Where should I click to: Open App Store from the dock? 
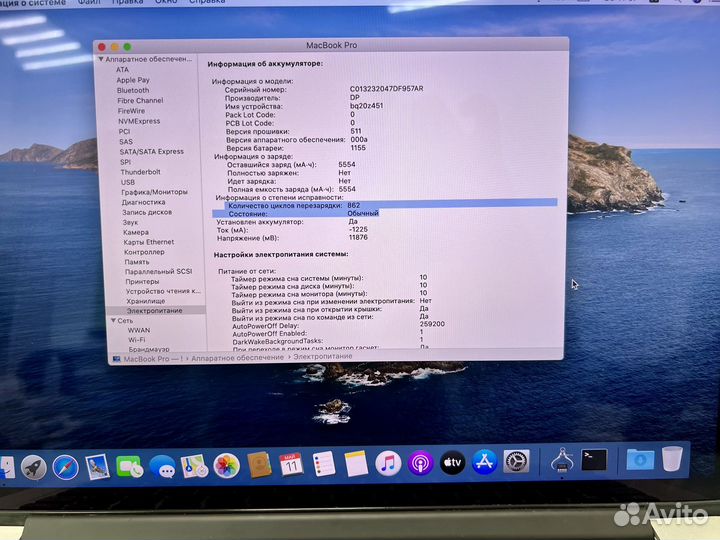(484, 461)
